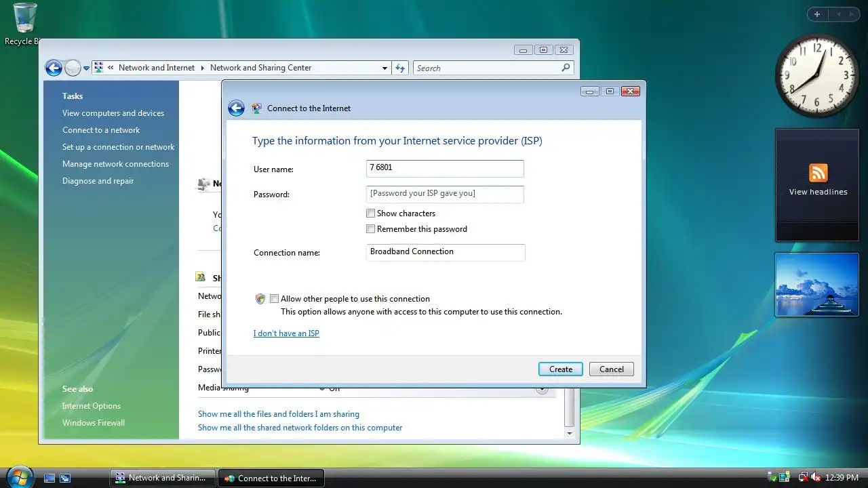Open Connect to a network task

pyautogui.click(x=101, y=130)
